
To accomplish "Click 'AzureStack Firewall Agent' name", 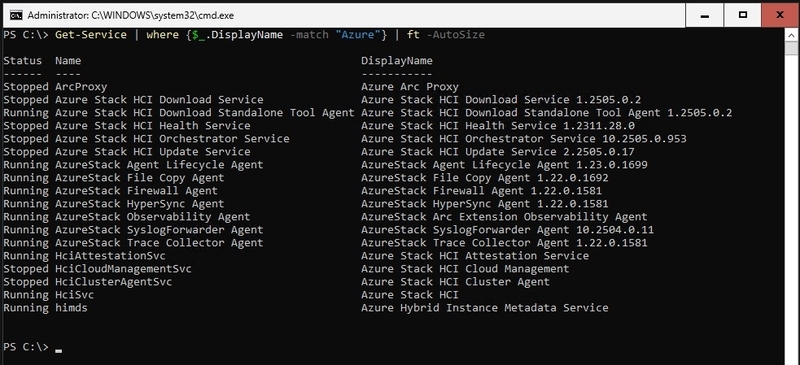I will coord(136,191).
